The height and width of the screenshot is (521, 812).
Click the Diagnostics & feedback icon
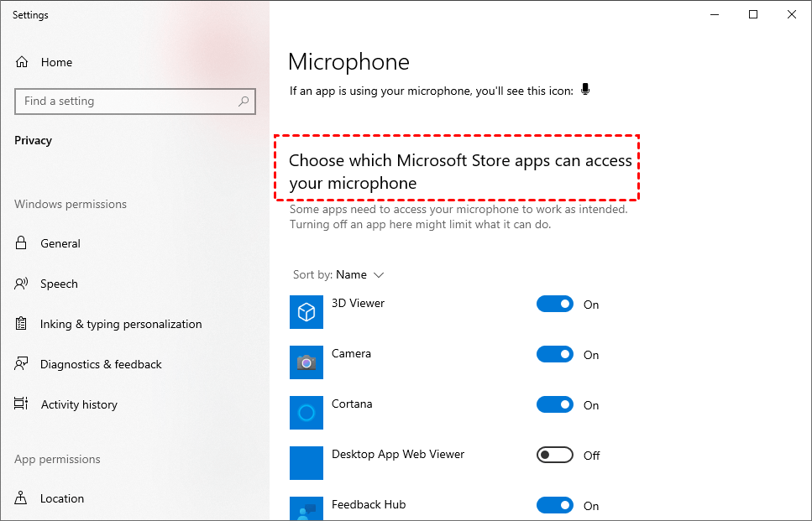coord(22,364)
